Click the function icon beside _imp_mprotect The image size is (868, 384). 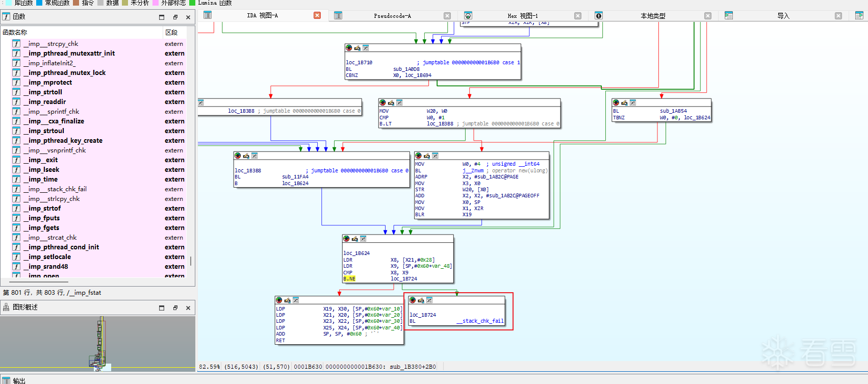16,82
